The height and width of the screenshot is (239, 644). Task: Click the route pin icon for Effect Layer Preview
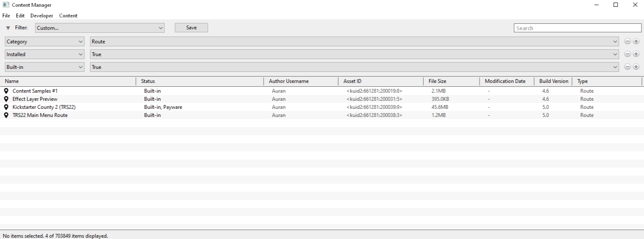coord(6,99)
